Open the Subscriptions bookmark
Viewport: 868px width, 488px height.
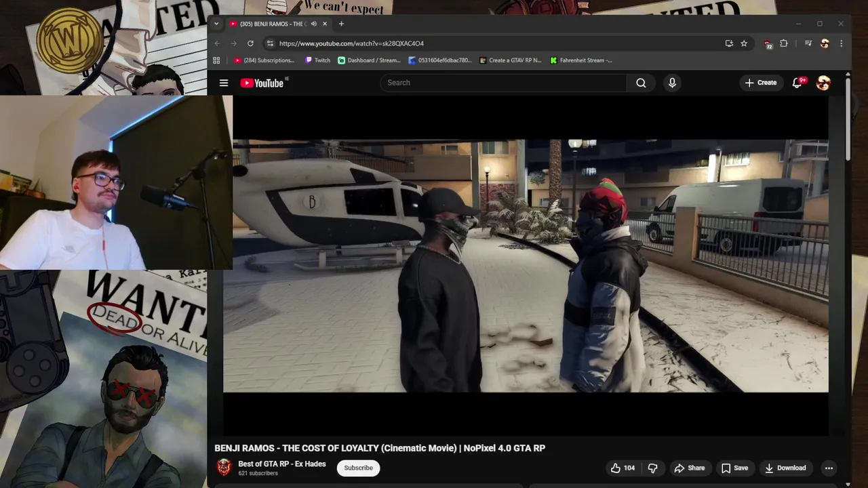coord(264,60)
